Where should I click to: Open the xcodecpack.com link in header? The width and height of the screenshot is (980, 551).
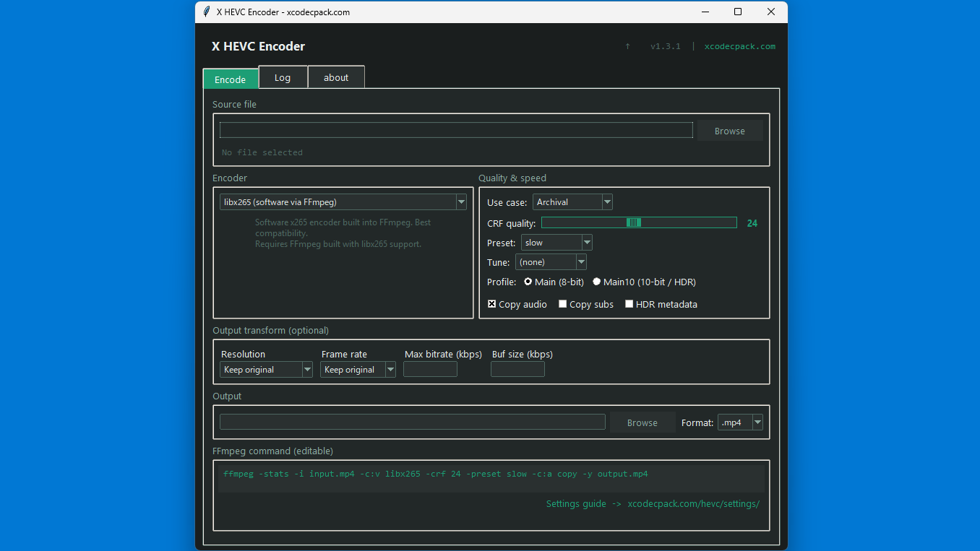click(740, 46)
